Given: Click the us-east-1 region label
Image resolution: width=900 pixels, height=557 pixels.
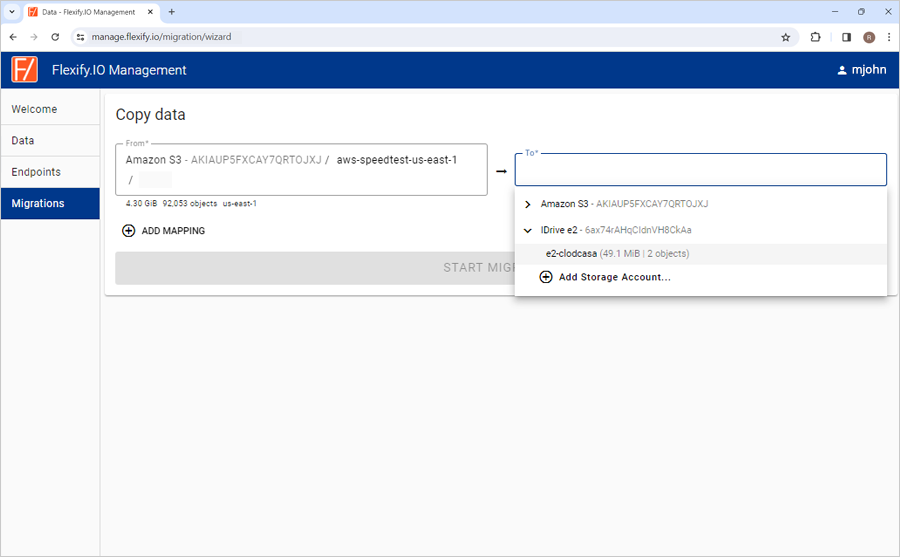Looking at the screenshot, I should click(239, 204).
